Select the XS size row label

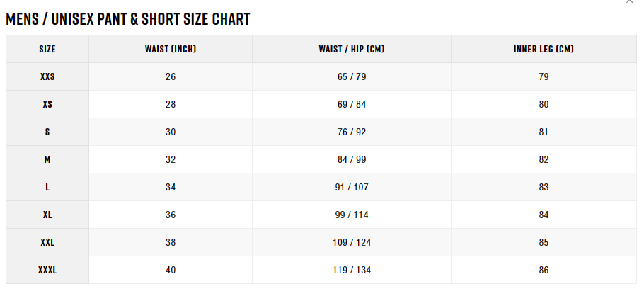(47, 104)
